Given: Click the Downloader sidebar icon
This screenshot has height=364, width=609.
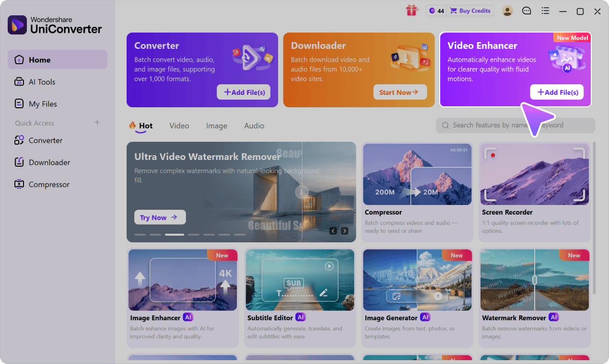Looking at the screenshot, I should 19,162.
